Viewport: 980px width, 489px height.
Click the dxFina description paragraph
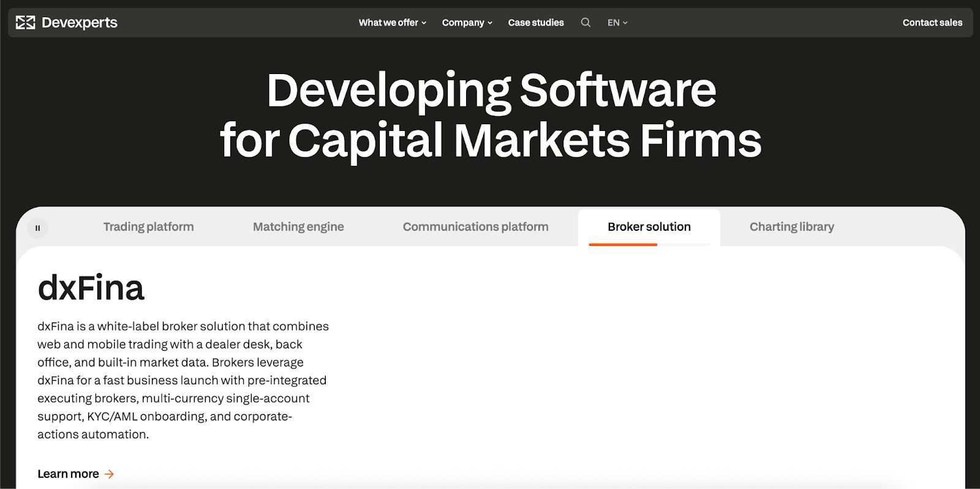coord(183,380)
